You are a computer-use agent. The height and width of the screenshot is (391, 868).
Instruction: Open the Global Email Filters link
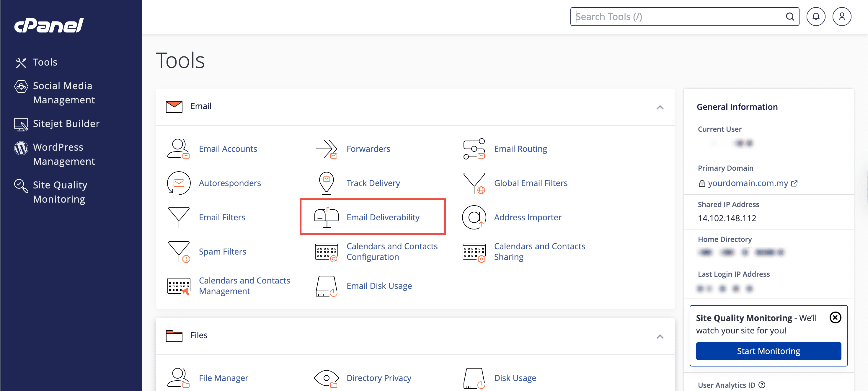point(531,183)
